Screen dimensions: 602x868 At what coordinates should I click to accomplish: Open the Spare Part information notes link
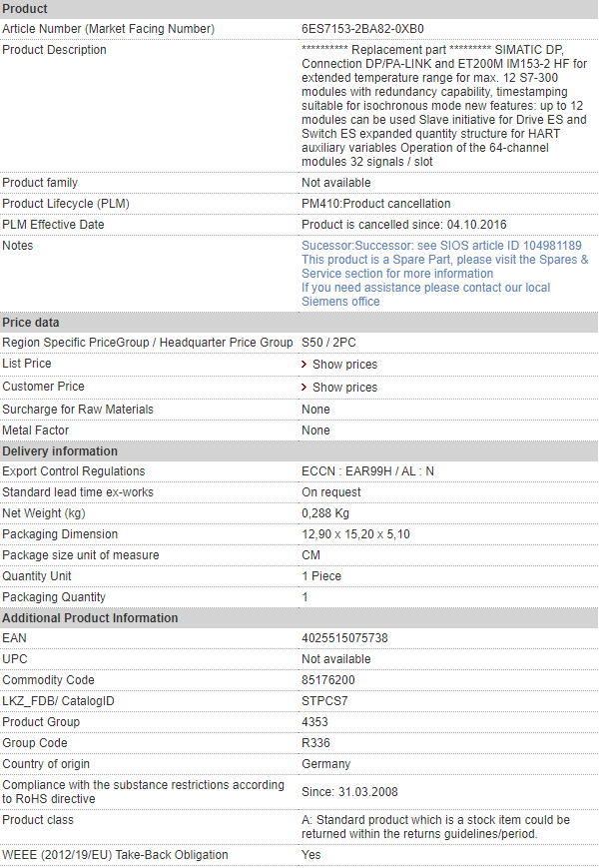445,267
